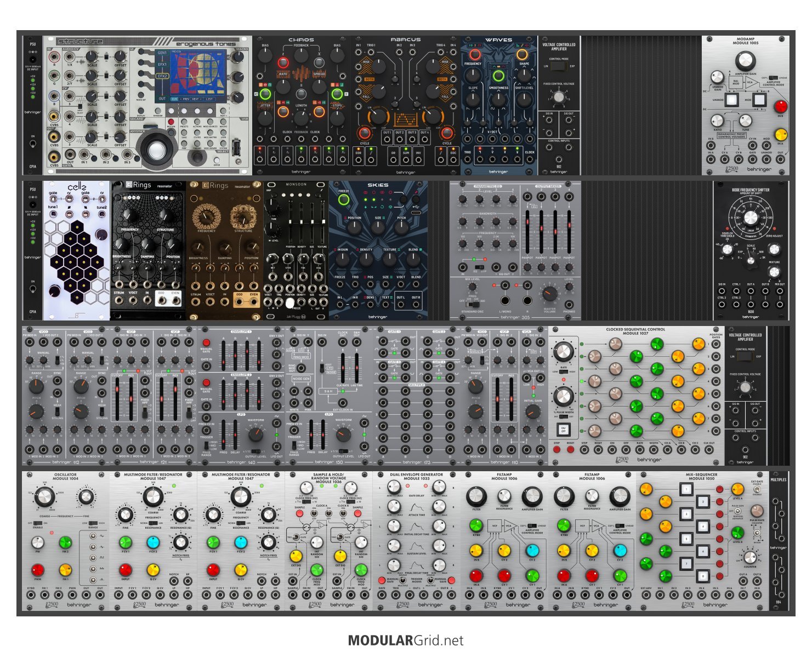Click the cyan F CV 2 knob on left 1047
Screen dimensions: 812x652
(x=153, y=542)
